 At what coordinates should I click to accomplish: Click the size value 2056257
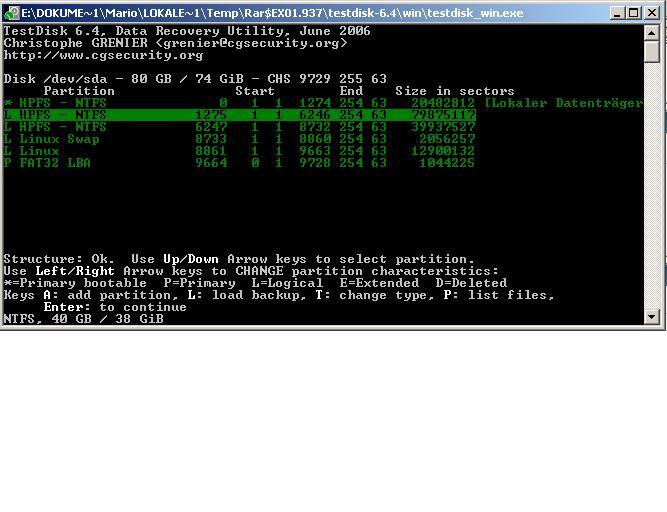click(x=447, y=139)
